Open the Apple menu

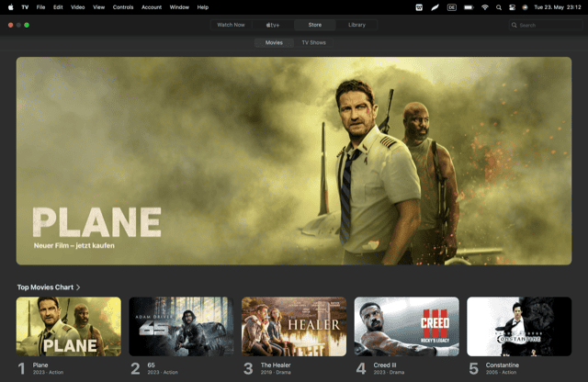[x=11, y=6]
